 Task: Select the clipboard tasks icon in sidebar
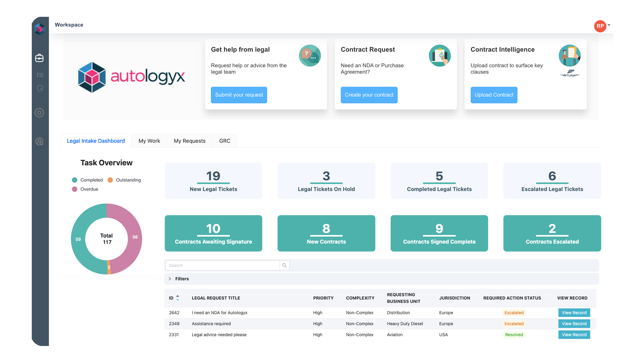[x=40, y=88]
